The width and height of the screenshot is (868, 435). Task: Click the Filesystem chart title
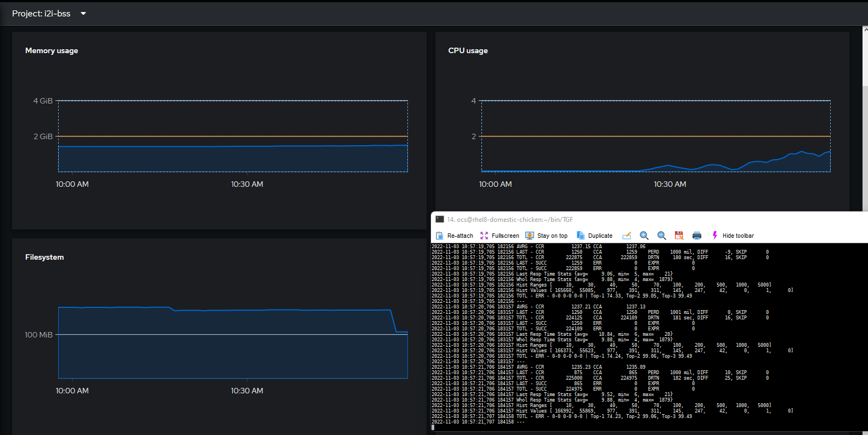(x=44, y=257)
